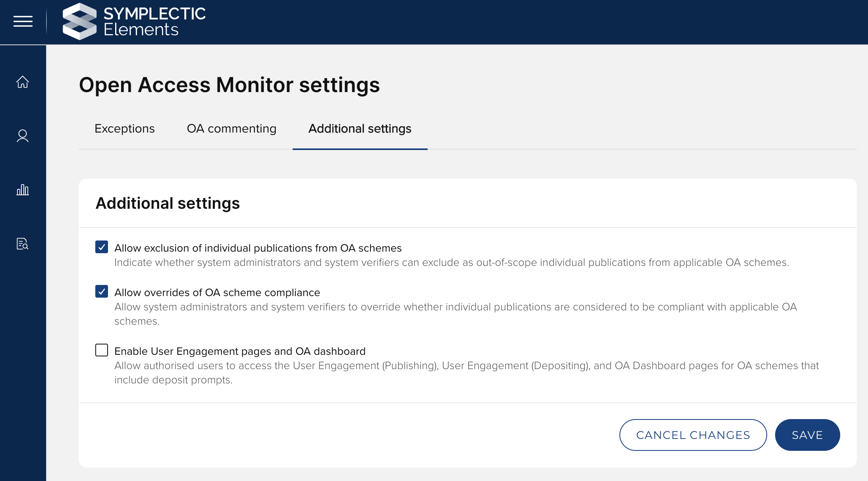This screenshot has width=868, height=481.
Task: Enable User Engagement pages and OA dashboard checkbox
Action: 102,350
